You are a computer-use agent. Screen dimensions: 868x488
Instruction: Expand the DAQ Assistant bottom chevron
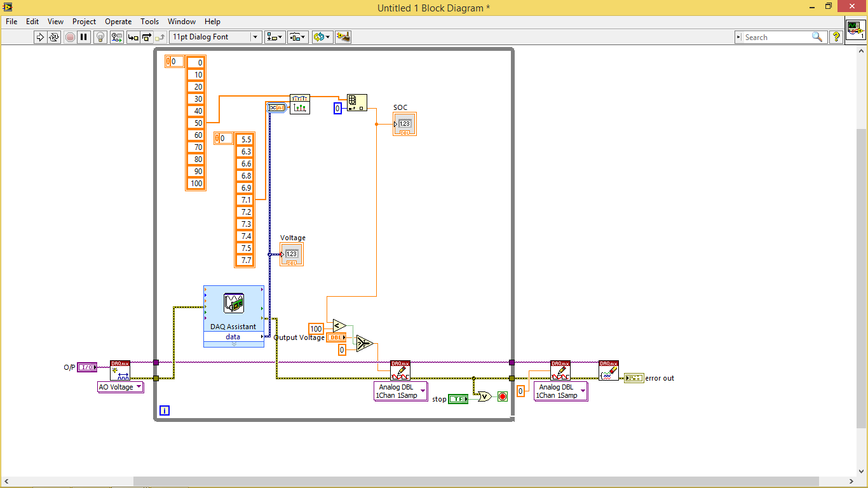click(234, 344)
